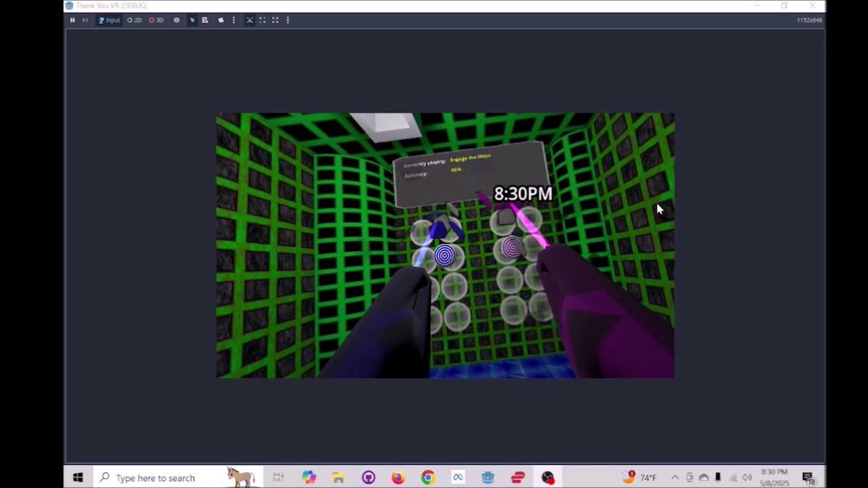
Task: Click the Type here to search box
Action: (159, 477)
